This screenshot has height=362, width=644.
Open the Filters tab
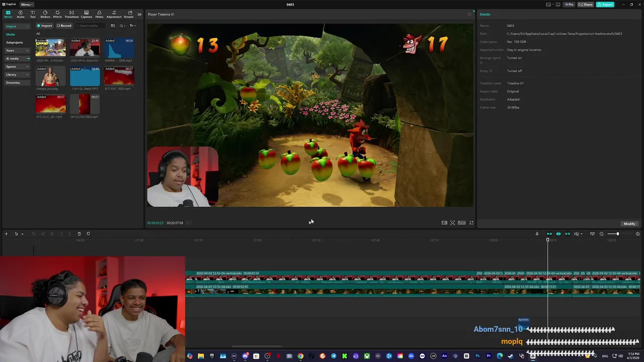click(99, 14)
